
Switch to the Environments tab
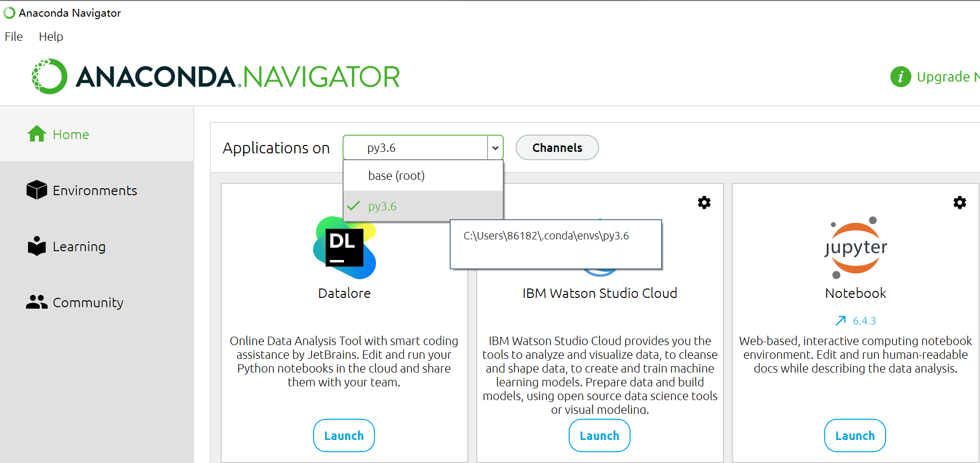click(97, 190)
